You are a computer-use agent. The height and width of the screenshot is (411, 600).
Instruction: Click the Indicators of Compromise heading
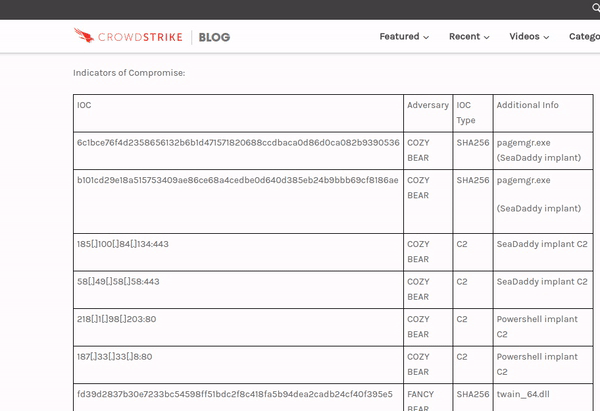(x=129, y=73)
